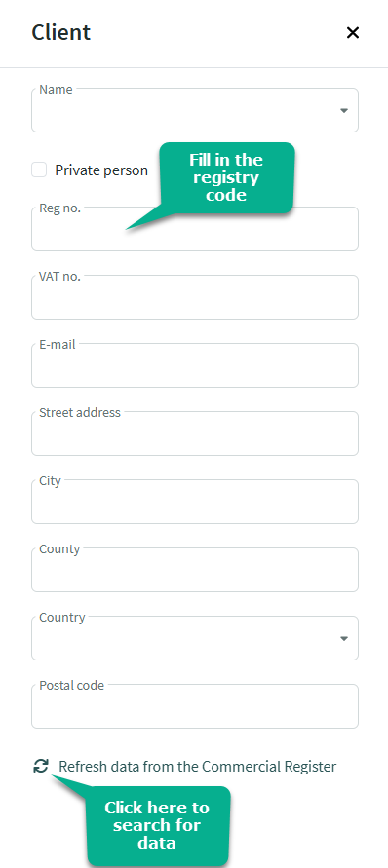Click into the VAT no. field
388x868 pixels.
[195, 297]
